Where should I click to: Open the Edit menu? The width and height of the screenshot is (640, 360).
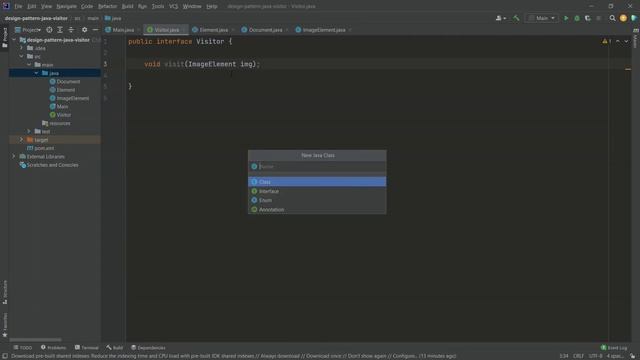click(x=31, y=6)
